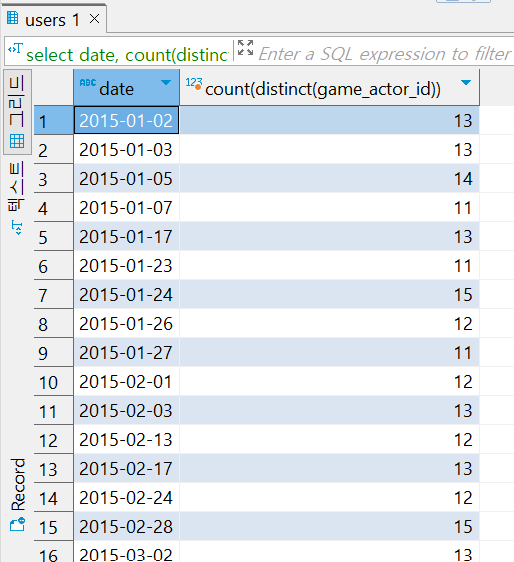Select count value 11 for 2015-01-27

(329, 352)
